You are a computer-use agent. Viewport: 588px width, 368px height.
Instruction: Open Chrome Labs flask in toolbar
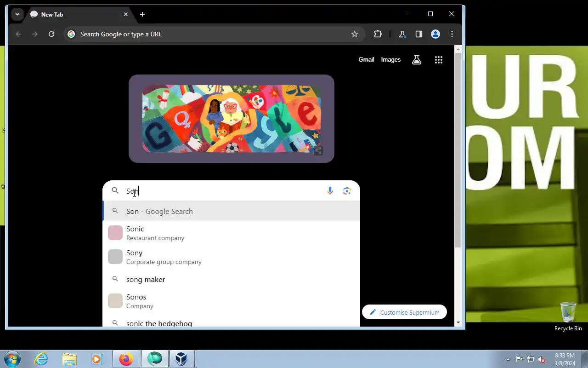click(402, 34)
